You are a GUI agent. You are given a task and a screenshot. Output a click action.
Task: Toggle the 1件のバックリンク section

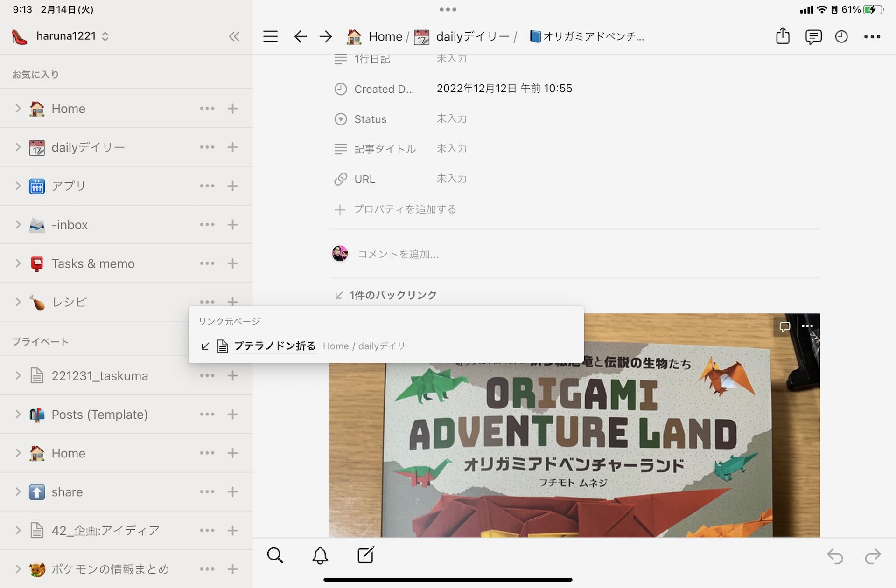point(386,295)
